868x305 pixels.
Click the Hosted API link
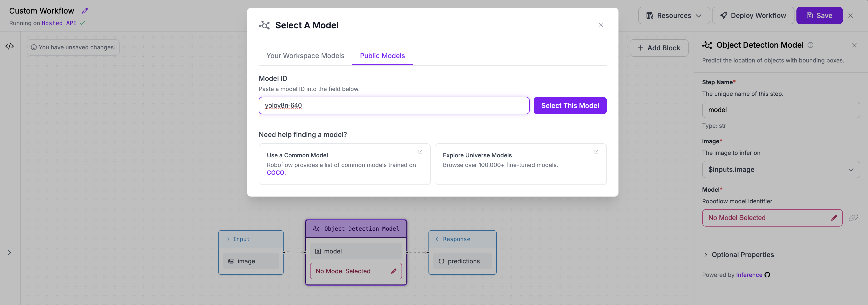(59, 23)
